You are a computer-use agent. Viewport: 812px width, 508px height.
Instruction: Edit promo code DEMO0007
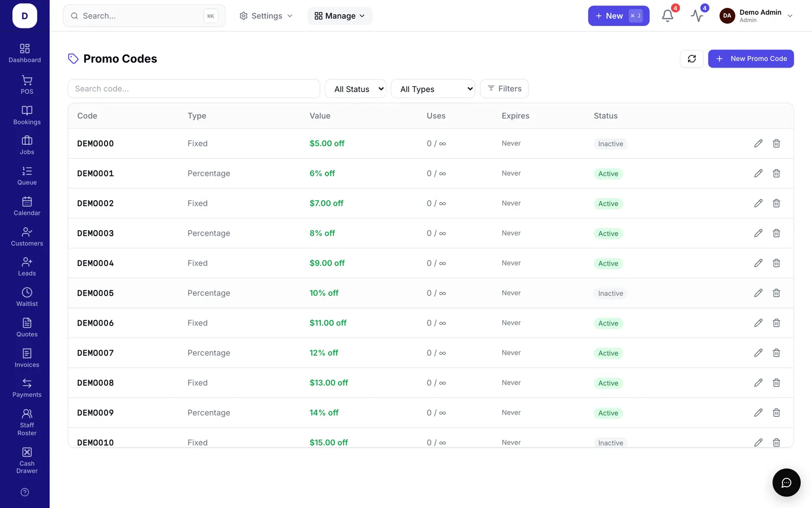point(758,353)
